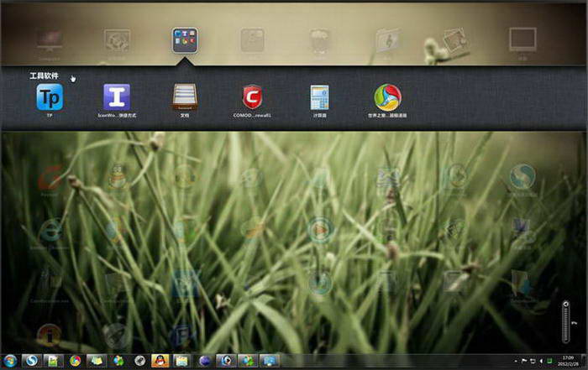Click the network tray icon
The width and height of the screenshot is (588, 370).
point(533,361)
